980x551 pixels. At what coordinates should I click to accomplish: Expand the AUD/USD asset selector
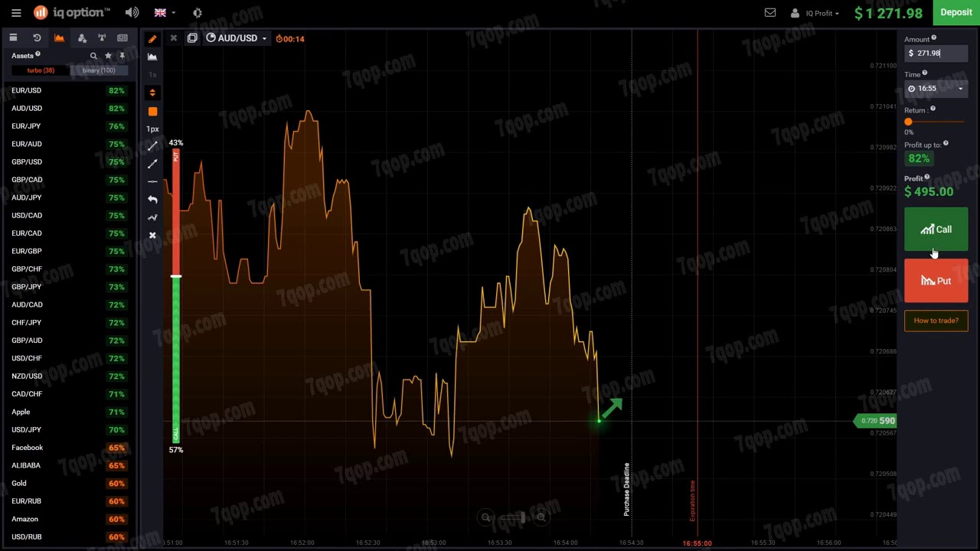pyautogui.click(x=237, y=38)
